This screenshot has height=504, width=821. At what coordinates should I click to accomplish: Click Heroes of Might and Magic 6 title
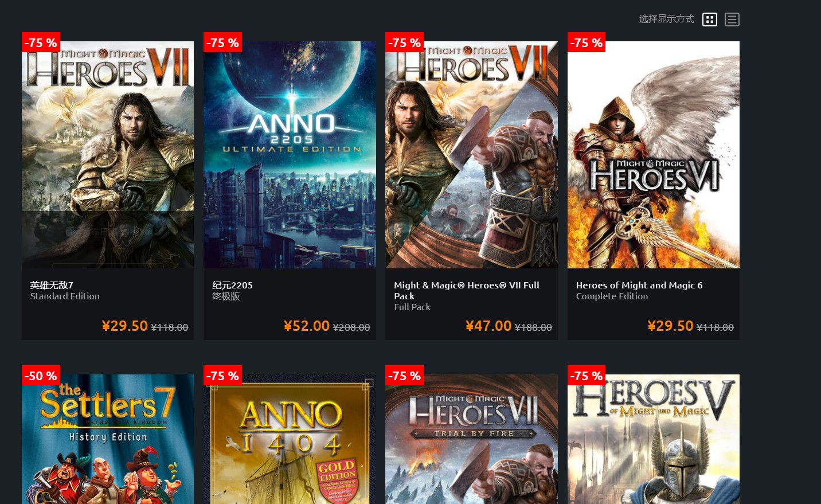(639, 285)
